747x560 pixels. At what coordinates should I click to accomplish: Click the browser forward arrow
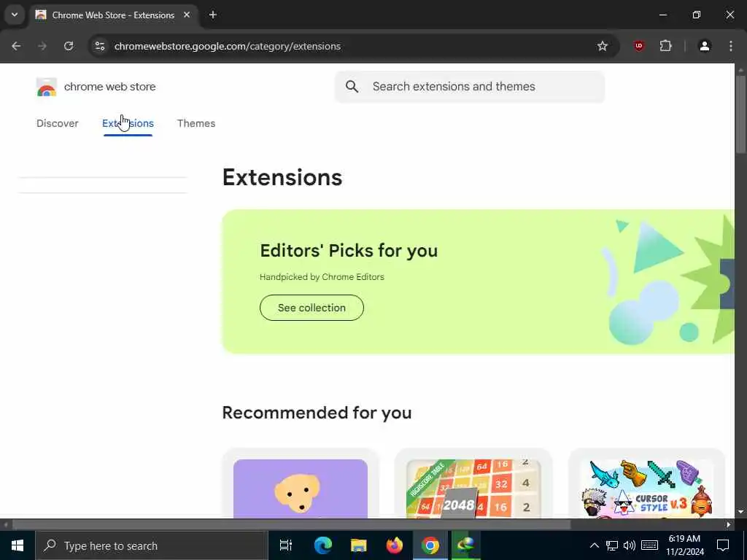pyautogui.click(x=42, y=46)
